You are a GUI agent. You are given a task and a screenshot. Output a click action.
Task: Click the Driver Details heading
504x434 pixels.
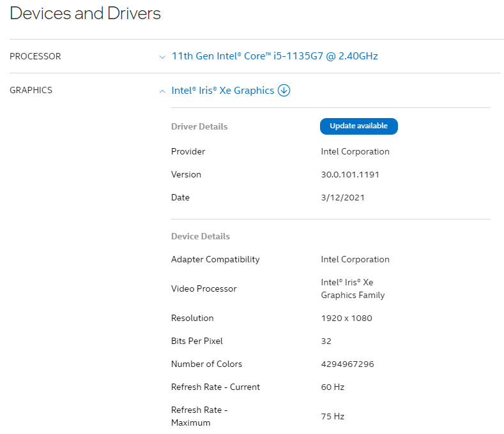tap(199, 126)
